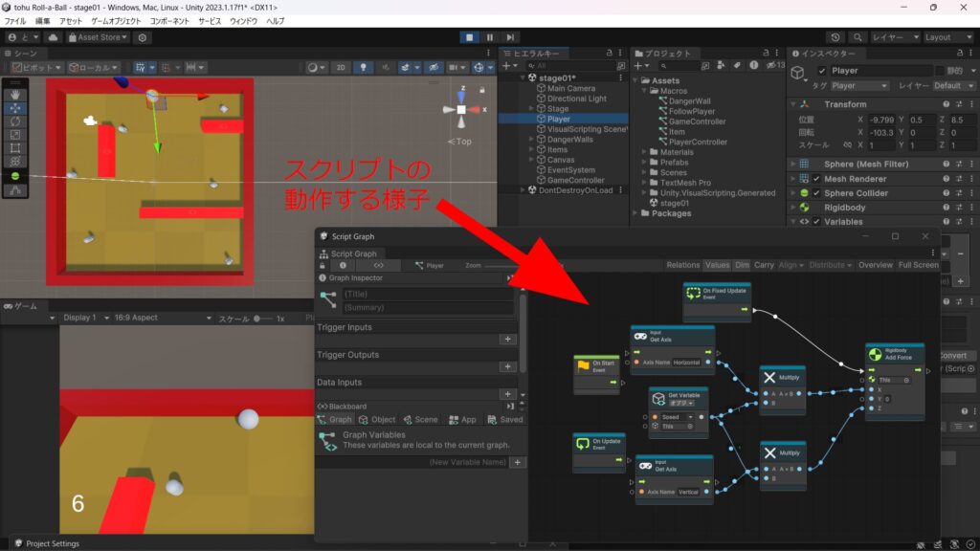Open the ウィンドウ menu
Viewport: 980px width, 551px height.
click(244, 21)
